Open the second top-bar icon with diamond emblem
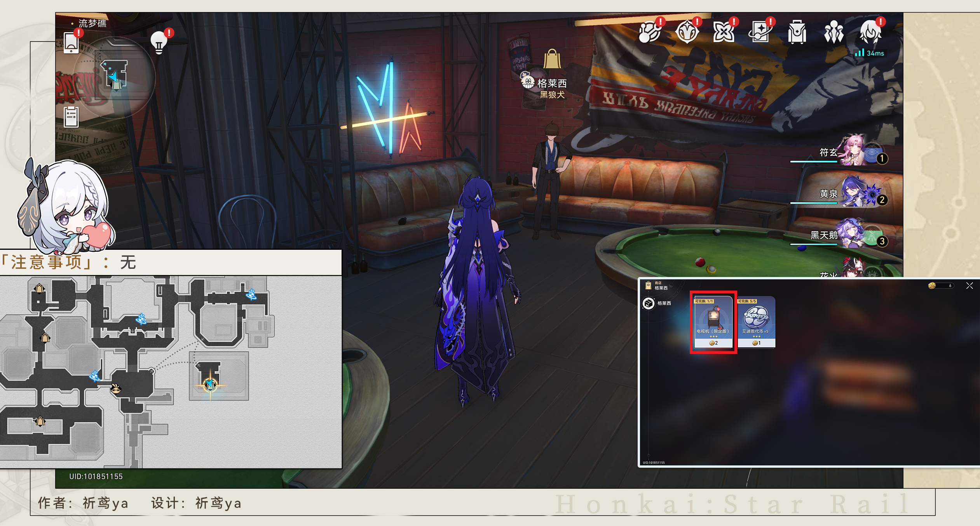 point(687,32)
